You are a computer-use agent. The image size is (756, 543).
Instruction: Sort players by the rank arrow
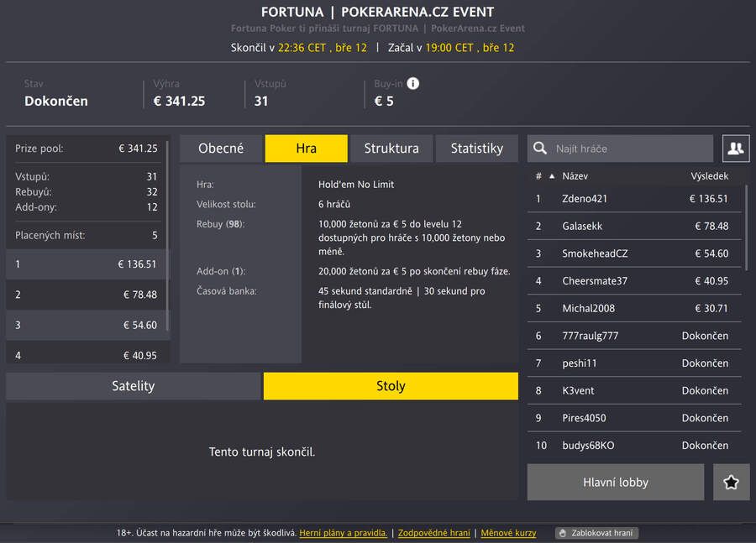(552, 176)
